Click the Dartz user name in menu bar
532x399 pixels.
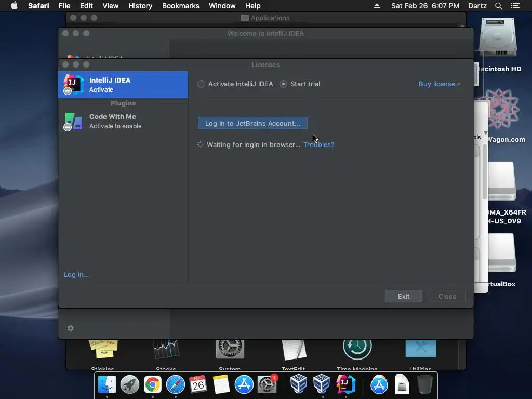point(477,6)
